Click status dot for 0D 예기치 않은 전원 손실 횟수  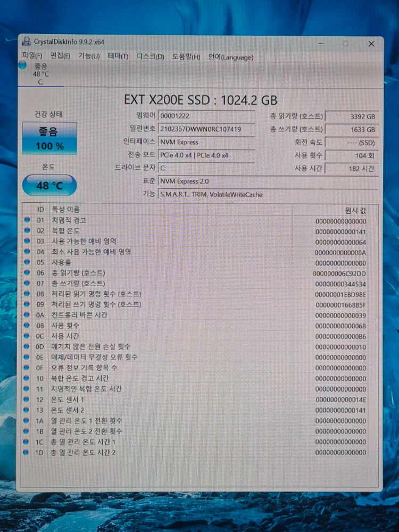coord(27,346)
